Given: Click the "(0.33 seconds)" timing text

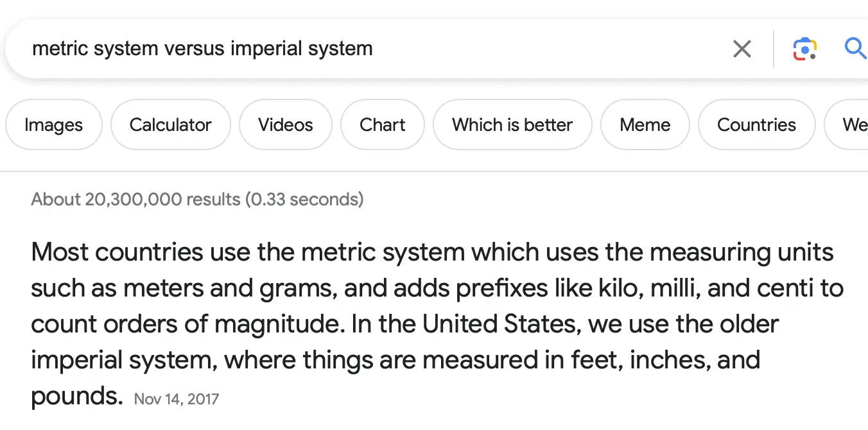Looking at the screenshot, I should (304, 200).
